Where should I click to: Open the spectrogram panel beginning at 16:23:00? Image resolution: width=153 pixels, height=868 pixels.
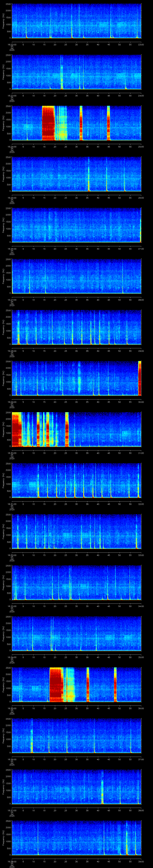point(76,72)
